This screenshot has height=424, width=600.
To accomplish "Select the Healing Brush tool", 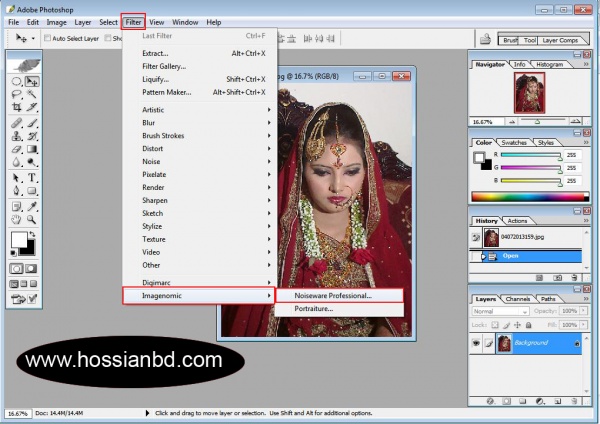I will pyautogui.click(x=16, y=123).
